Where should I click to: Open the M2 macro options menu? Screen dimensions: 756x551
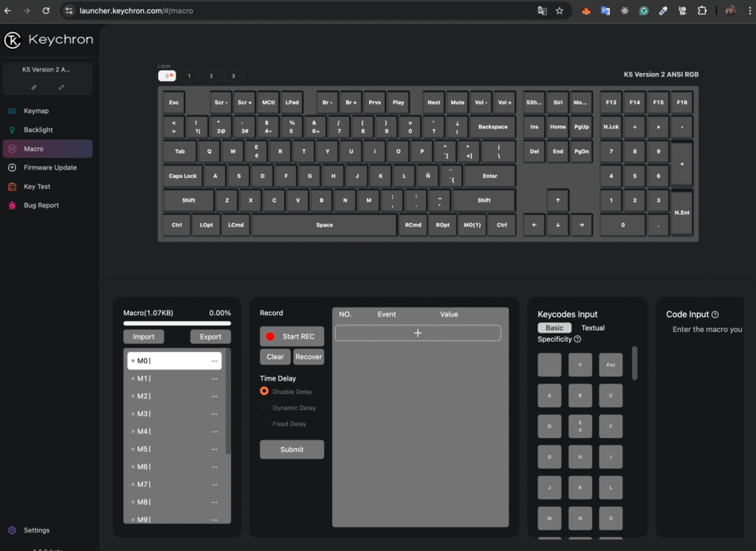tap(215, 396)
